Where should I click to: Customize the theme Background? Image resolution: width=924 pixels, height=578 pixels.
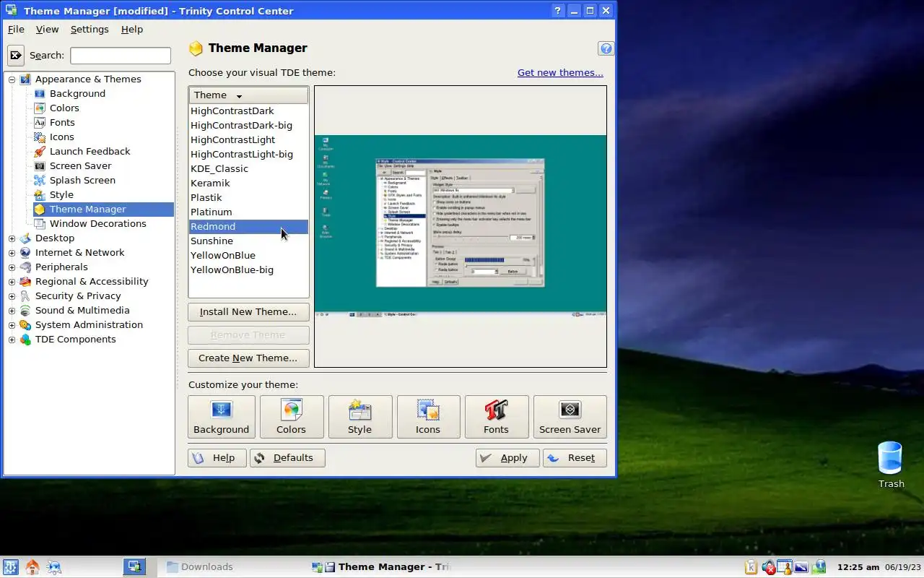[221, 417]
